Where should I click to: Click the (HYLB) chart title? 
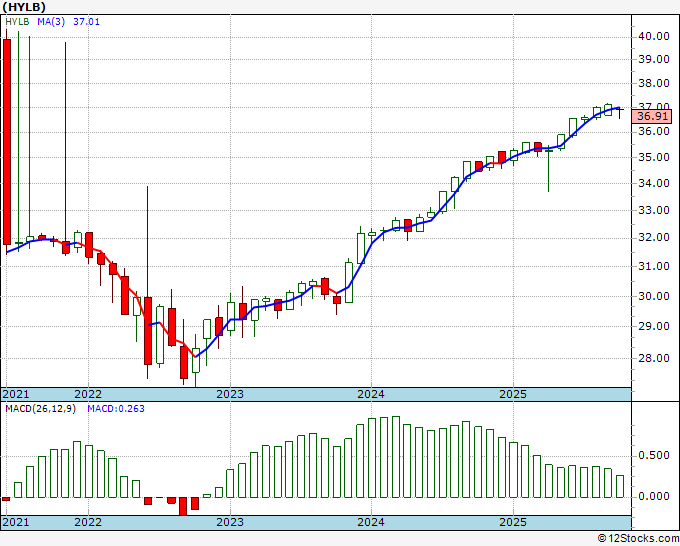[23, 7]
